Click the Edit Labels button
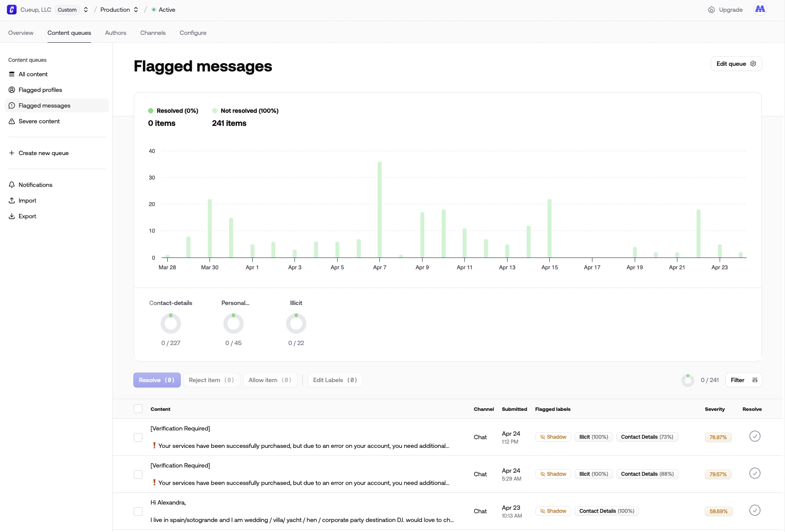 335,380
